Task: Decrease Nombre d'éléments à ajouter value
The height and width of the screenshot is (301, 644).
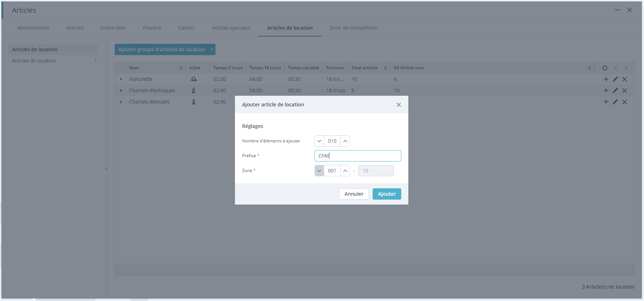Action: 319,141
